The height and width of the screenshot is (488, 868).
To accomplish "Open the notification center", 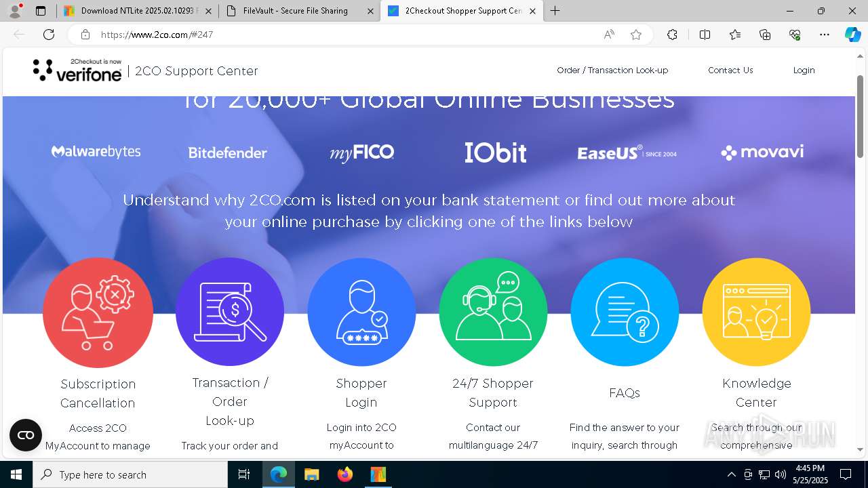I will [x=846, y=474].
